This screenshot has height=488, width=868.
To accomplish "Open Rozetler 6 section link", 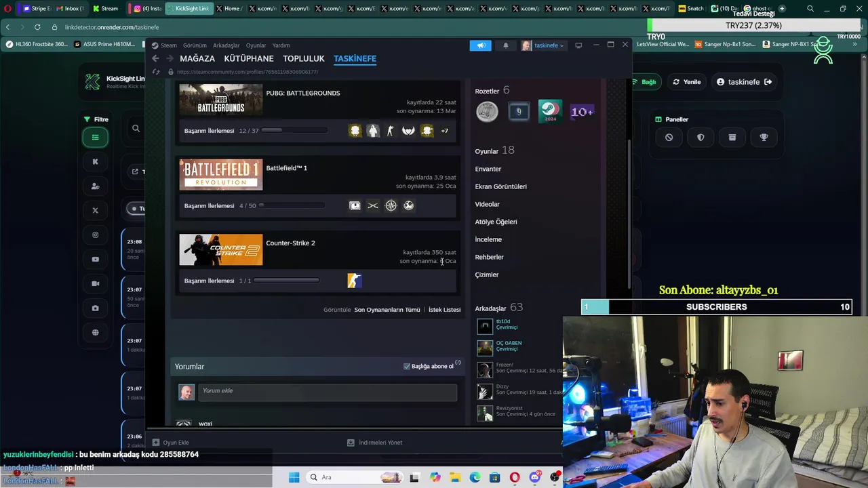I will [x=492, y=90].
